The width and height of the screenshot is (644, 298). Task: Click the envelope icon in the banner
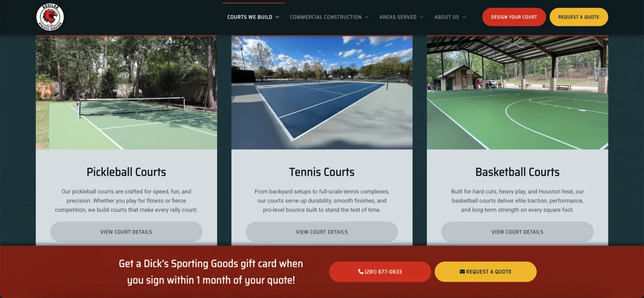[462, 272]
